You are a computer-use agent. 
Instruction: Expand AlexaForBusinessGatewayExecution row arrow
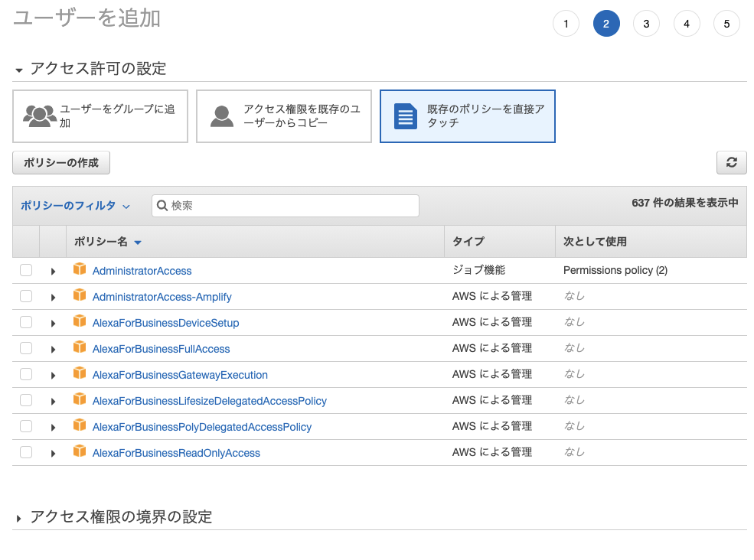pyautogui.click(x=53, y=376)
